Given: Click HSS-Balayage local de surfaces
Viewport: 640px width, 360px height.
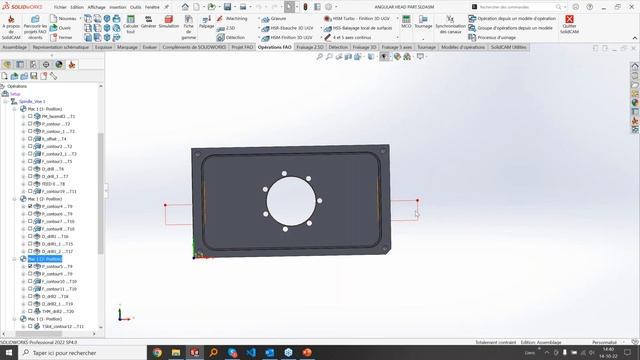Looking at the screenshot, I should (x=358, y=28).
